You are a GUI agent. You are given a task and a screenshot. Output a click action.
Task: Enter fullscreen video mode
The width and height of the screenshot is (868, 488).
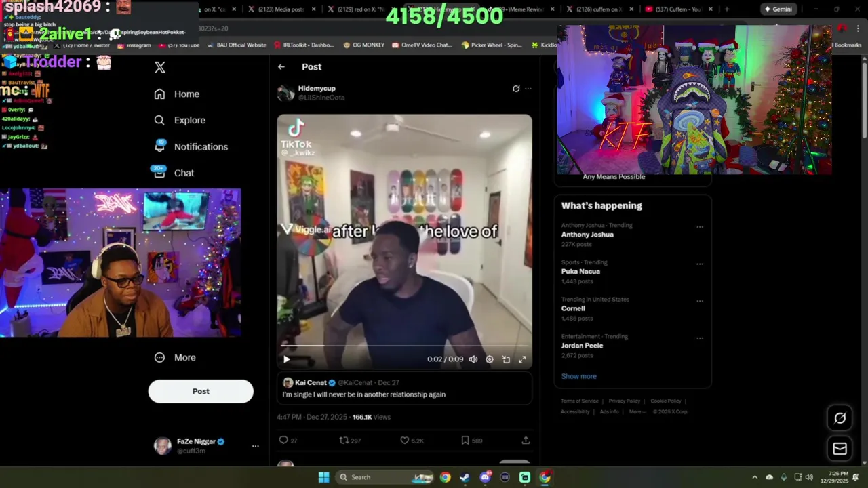(x=522, y=359)
